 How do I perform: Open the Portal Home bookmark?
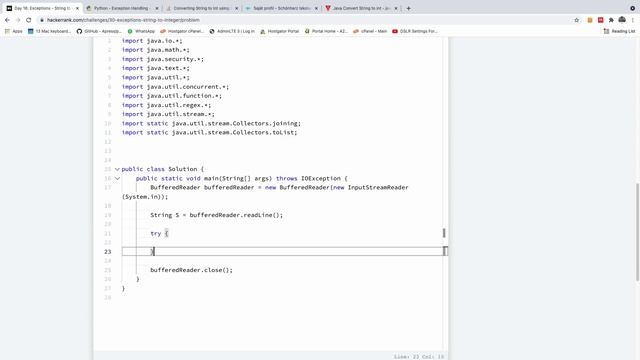[x=326, y=31]
